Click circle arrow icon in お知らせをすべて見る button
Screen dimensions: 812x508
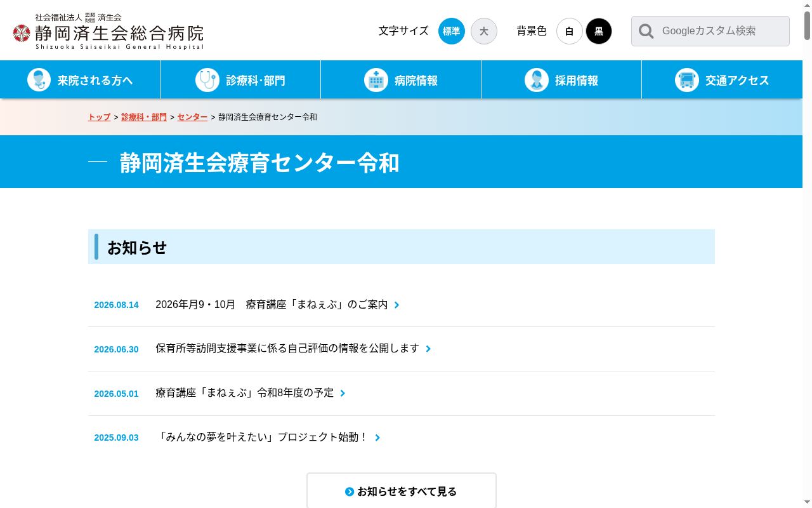350,491
